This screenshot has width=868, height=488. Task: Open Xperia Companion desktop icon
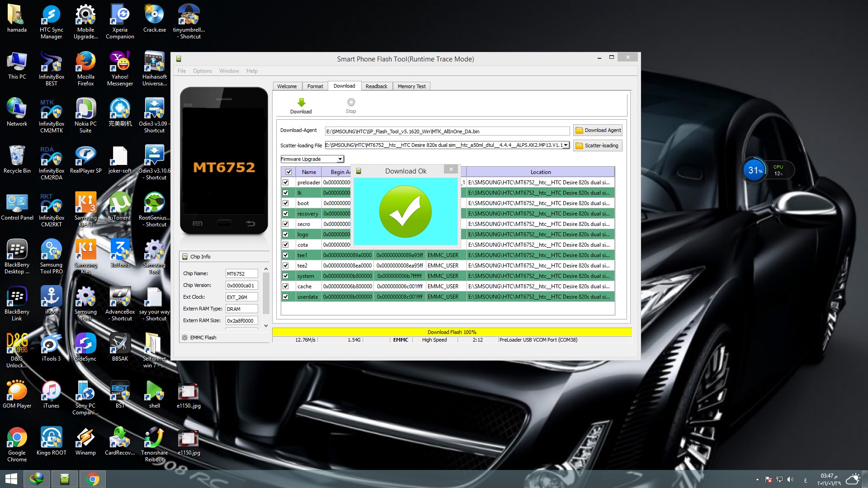pyautogui.click(x=120, y=22)
